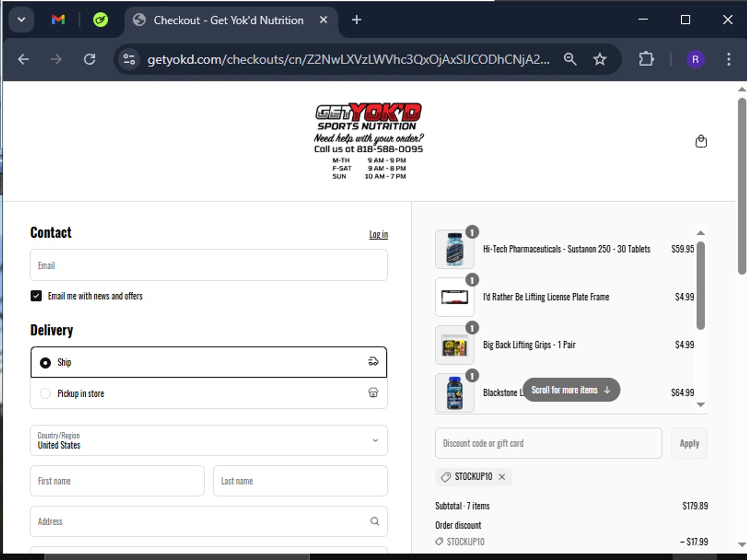Viewport: 747px width, 560px height.
Task: Maximize the browser window
Action: click(x=685, y=20)
